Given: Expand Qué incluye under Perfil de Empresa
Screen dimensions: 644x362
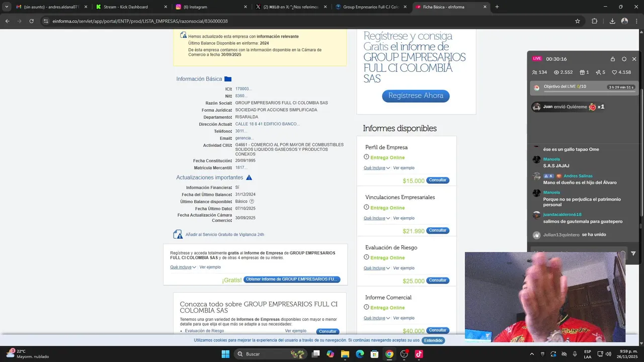Looking at the screenshot, I should click(x=377, y=168).
